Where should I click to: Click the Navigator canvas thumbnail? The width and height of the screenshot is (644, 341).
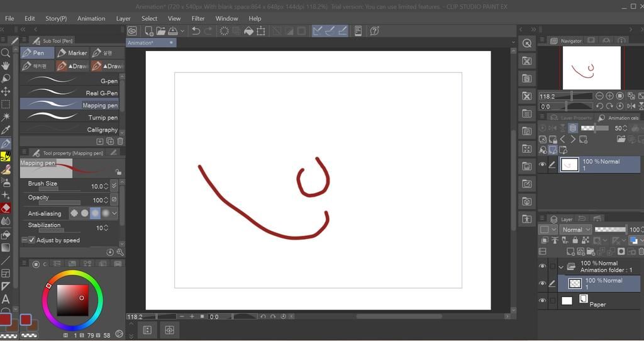pyautogui.click(x=591, y=68)
